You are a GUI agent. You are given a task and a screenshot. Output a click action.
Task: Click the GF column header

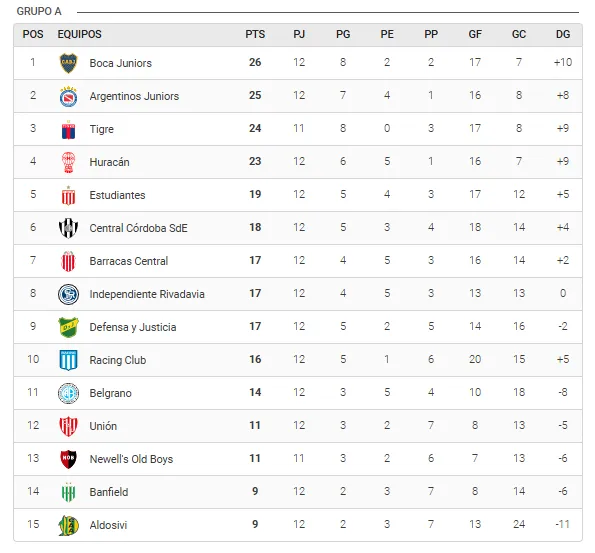point(475,34)
